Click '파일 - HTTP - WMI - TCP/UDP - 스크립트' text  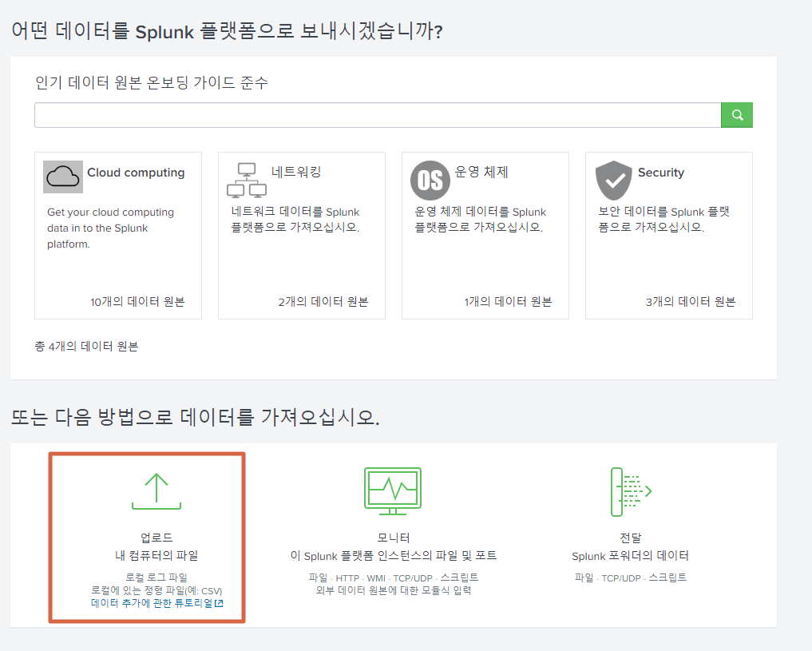click(394, 578)
